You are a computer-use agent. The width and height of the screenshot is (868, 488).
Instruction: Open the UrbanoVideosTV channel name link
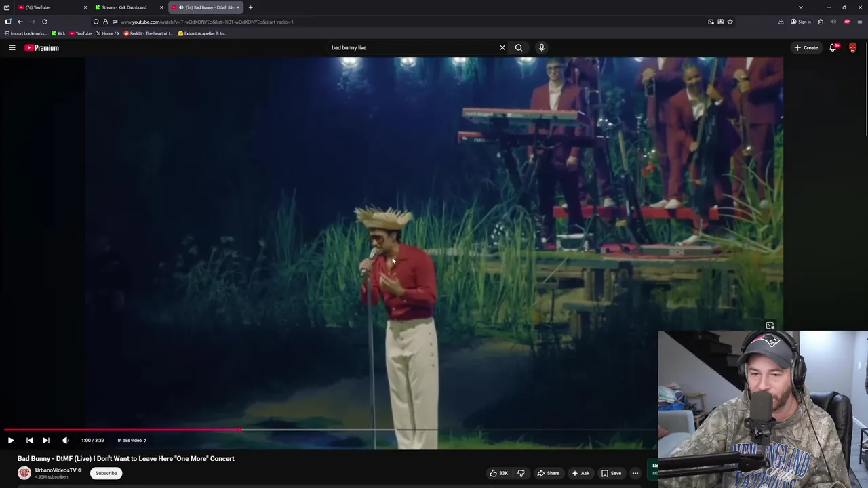(56, 470)
